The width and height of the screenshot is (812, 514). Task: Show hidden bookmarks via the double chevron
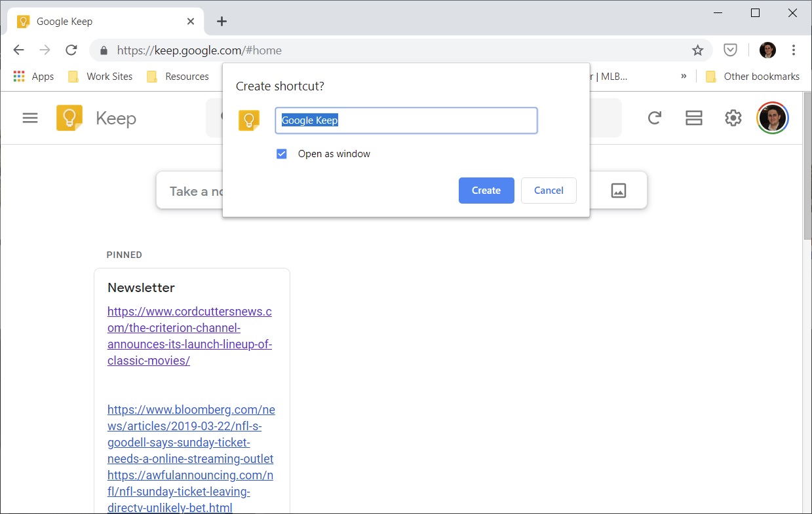(684, 76)
